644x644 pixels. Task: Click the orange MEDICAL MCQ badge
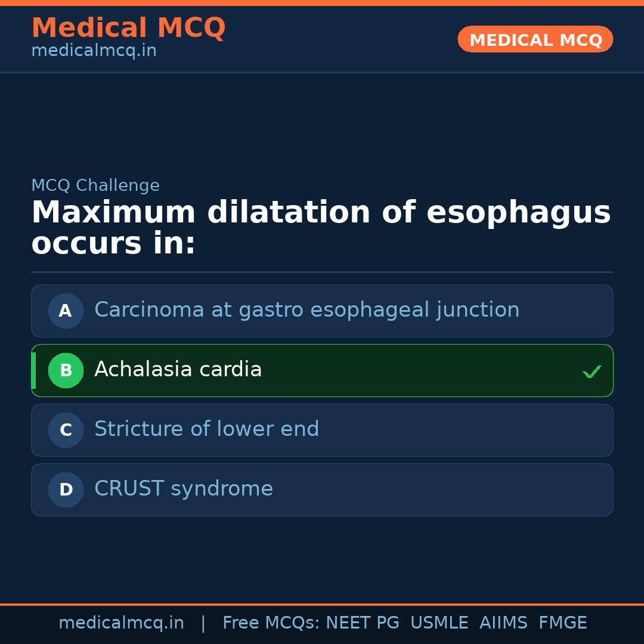(x=535, y=39)
